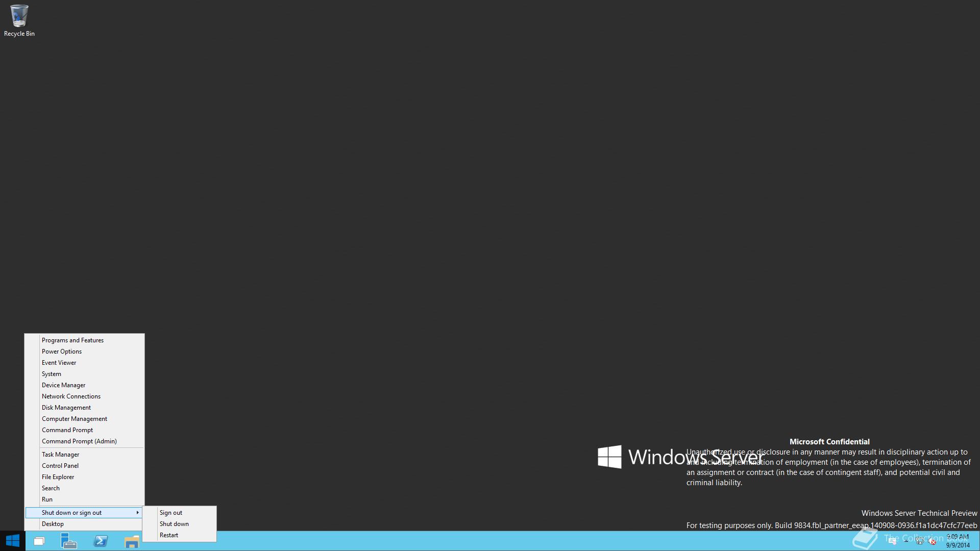Choose Shut down in the submenu
The image size is (980, 551).
[x=174, y=524]
